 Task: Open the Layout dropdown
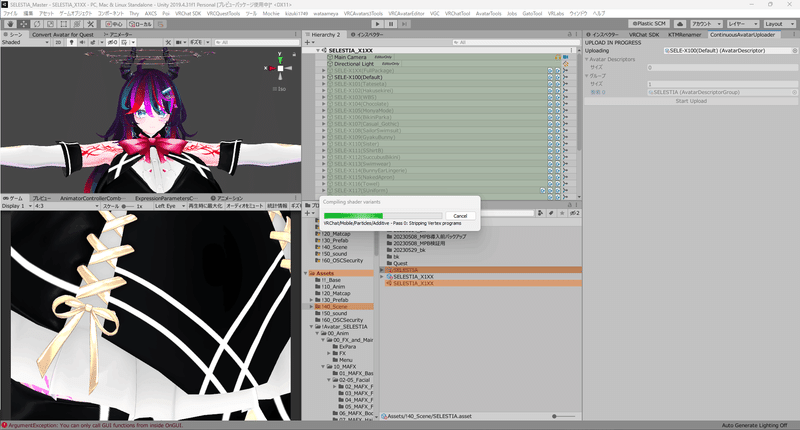point(779,24)
